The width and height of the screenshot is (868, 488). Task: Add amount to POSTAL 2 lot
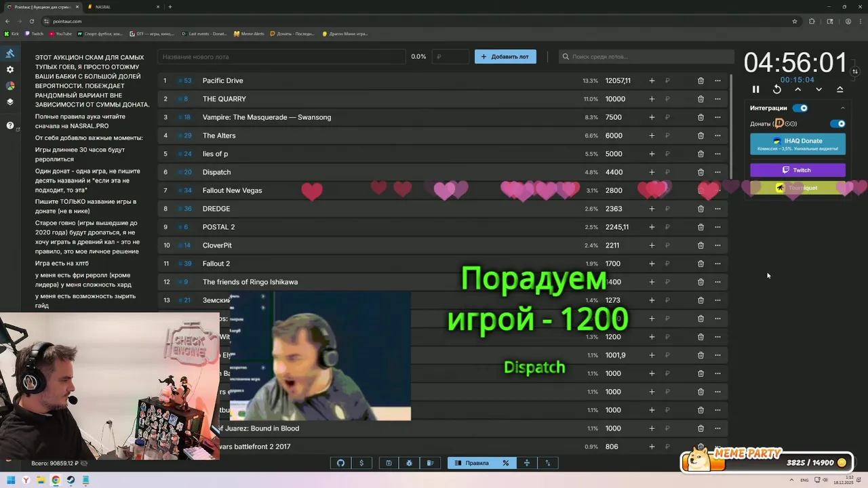tap(652, 227)
